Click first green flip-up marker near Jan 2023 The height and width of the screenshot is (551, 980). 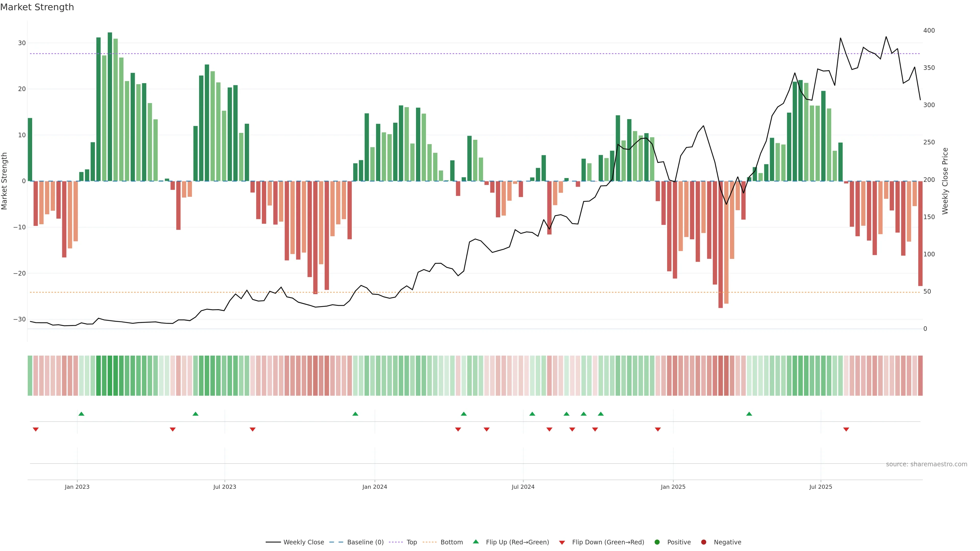point(81,414)
